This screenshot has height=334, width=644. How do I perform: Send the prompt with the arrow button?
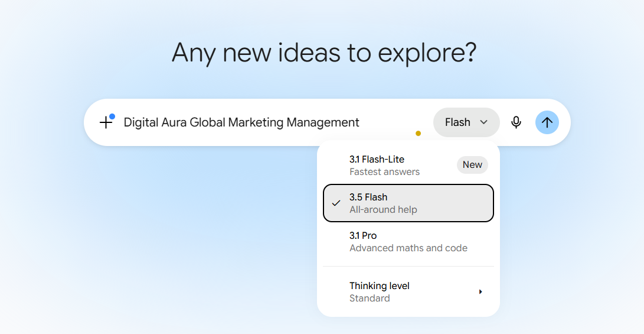(547, 122)
